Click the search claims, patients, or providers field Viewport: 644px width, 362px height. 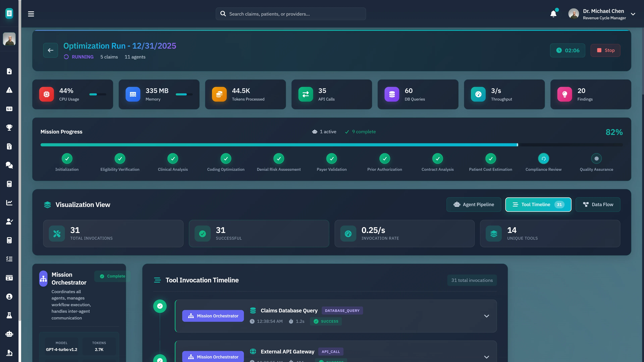(x=291, y=14)
